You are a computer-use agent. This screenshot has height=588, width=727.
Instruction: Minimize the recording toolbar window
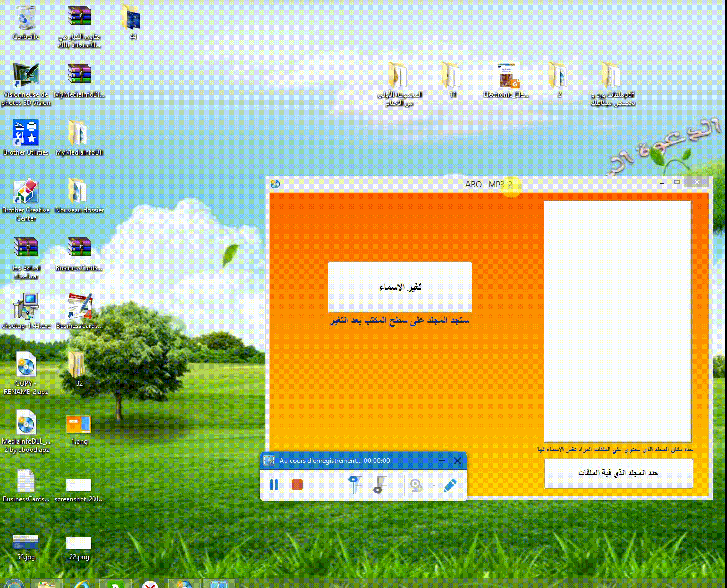441,461
